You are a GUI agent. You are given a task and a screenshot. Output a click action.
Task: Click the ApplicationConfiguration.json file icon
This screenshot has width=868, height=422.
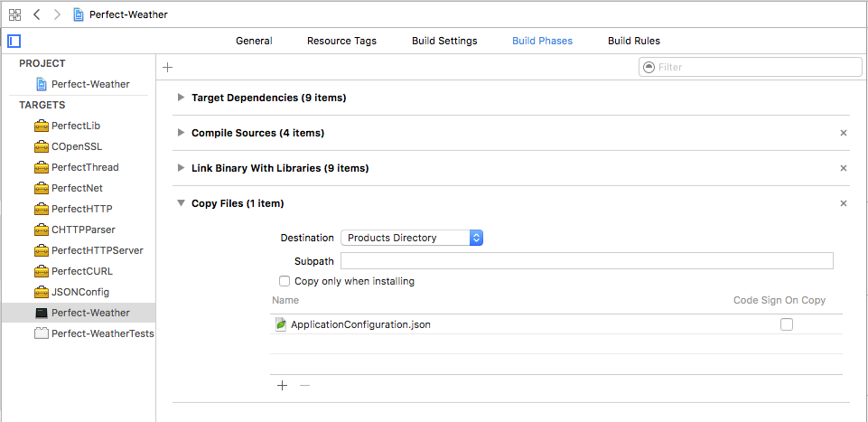[281, 324]
